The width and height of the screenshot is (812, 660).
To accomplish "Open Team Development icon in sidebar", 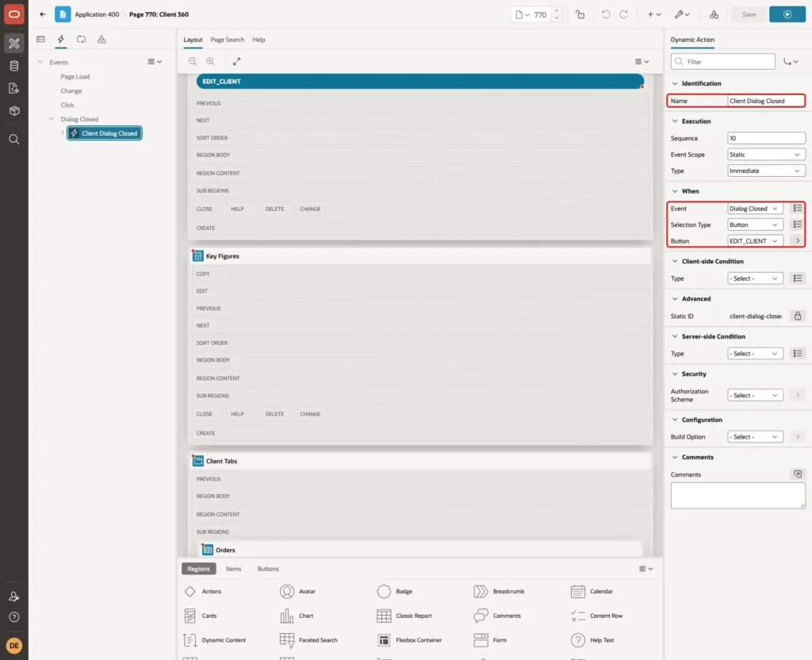I will click(x=14, y=89).
